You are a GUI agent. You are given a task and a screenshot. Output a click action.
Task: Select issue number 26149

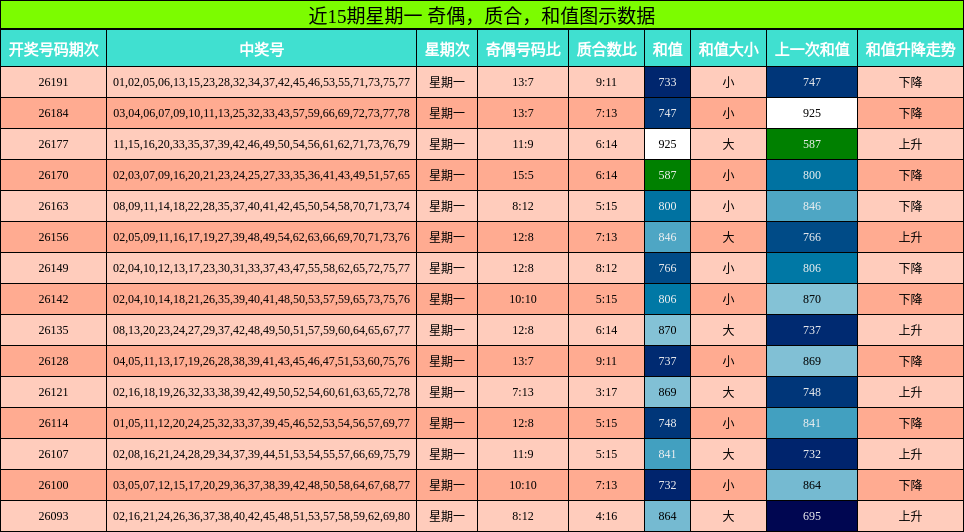[x=53, y=268]
